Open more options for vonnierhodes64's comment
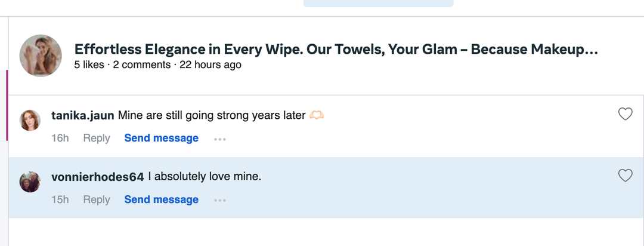This screenshot has width=644, height=246. pyautogui.click(x=220, y=201)
